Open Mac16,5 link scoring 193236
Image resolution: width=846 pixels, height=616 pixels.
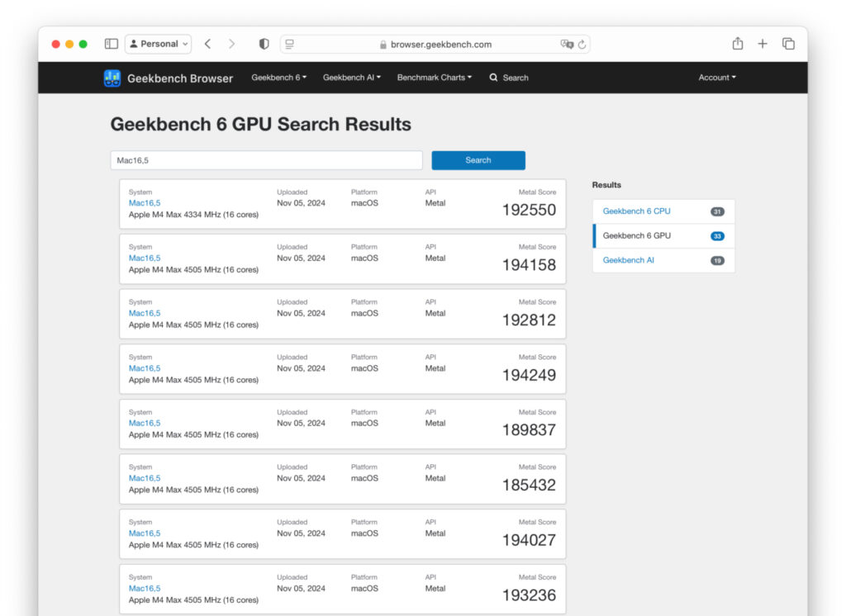click(x=145, y=589)
